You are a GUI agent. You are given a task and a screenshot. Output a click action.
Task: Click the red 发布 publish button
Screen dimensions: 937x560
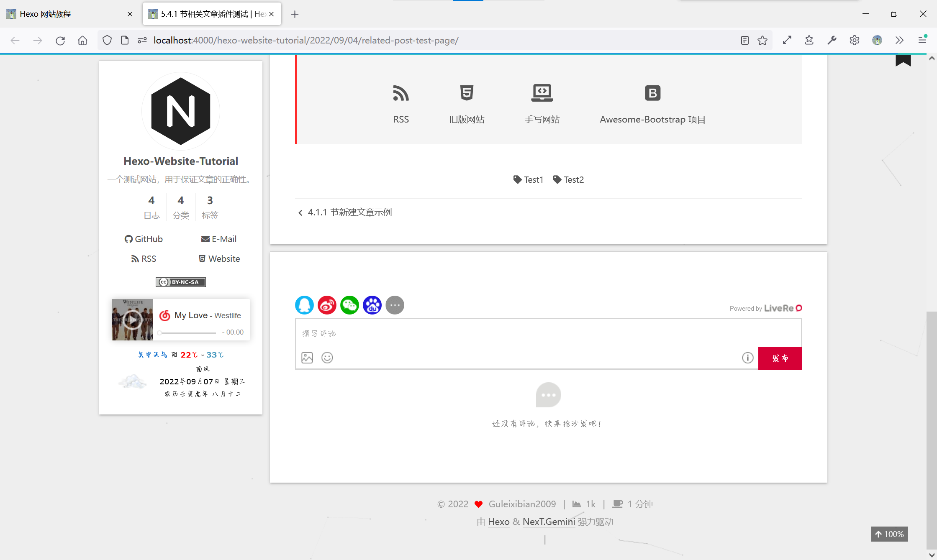[x=780, y=358]
